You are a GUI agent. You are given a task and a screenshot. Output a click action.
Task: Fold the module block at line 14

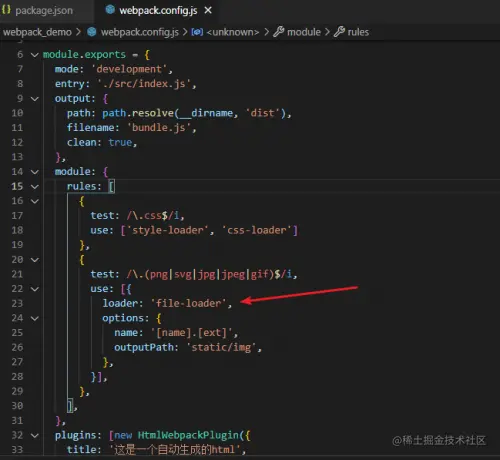pyautogui.click(x=35, y=172)
